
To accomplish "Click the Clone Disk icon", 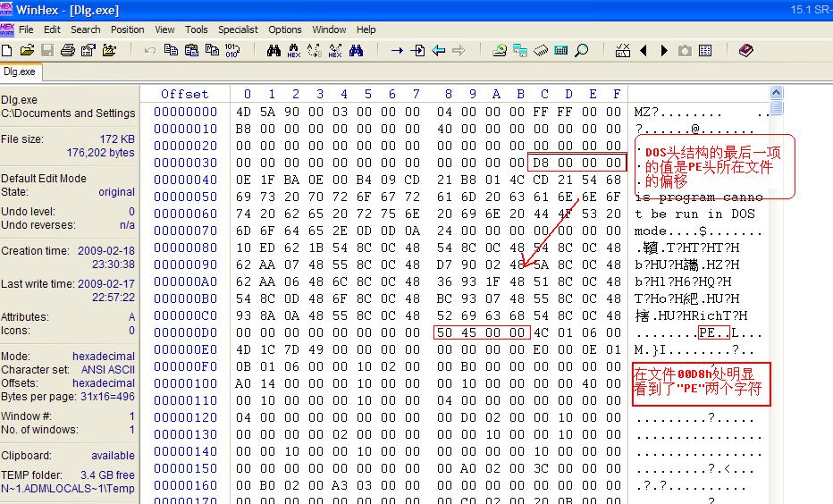I will tap(520, 50).
